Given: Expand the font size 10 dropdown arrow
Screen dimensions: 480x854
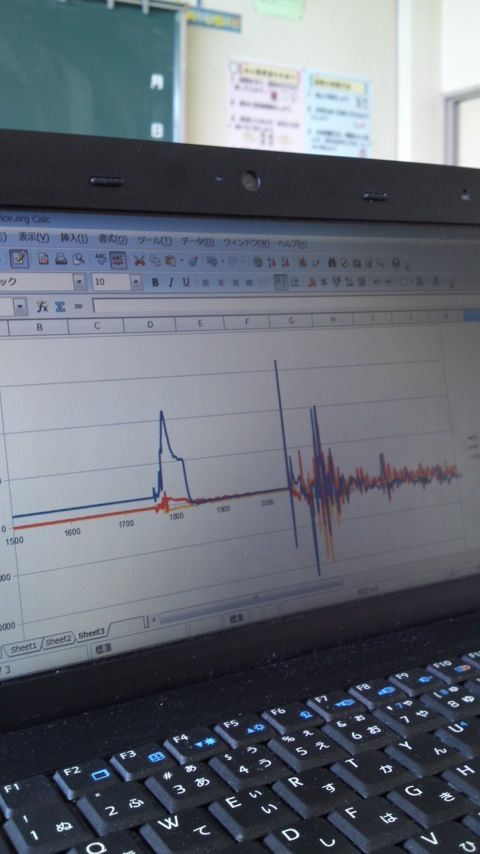Looking at the screenshot, I should [136, 282].
